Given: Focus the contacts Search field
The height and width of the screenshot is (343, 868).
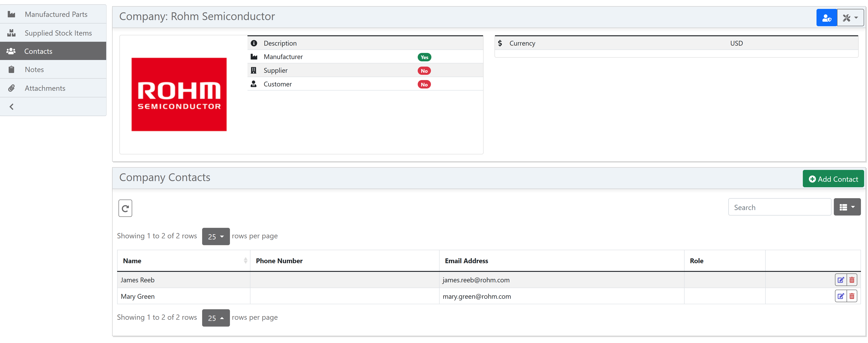Looking at the screenshot, I should [780, 207].
